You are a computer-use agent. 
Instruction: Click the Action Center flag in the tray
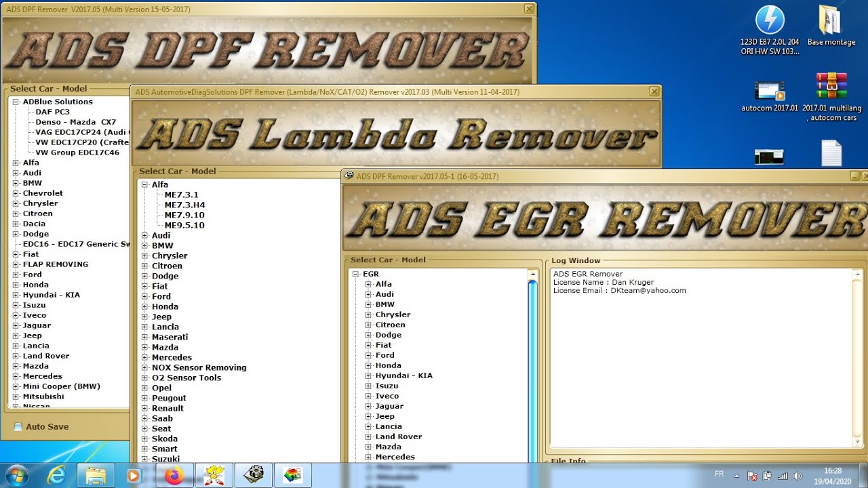tap(751, 475)
